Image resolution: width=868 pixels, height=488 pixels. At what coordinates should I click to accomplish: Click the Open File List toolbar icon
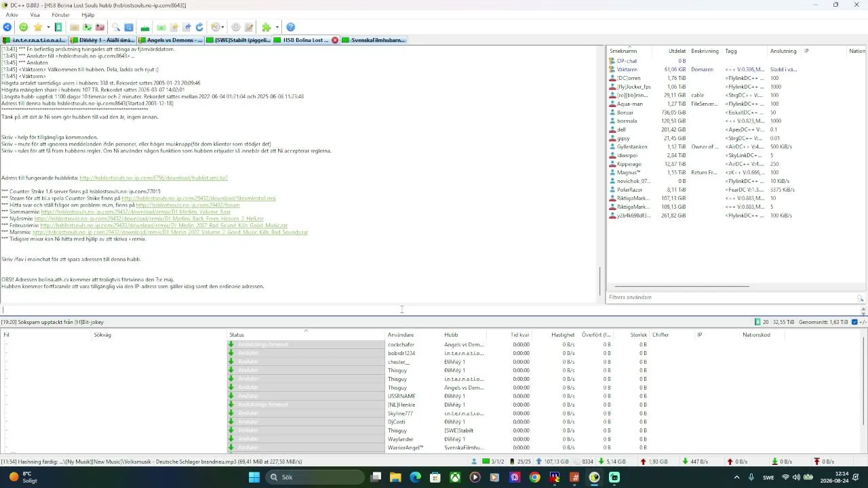tap(161, 27)
